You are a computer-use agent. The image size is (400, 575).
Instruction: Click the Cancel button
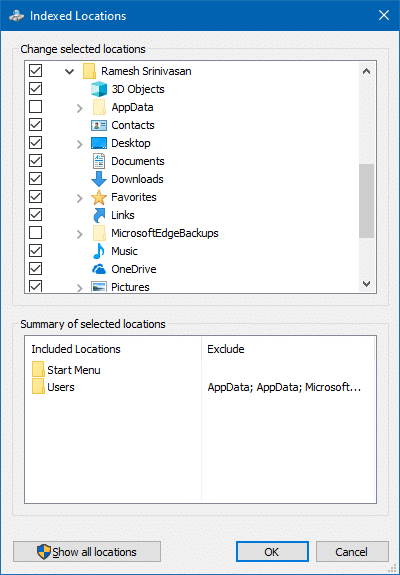click(352, 552)
